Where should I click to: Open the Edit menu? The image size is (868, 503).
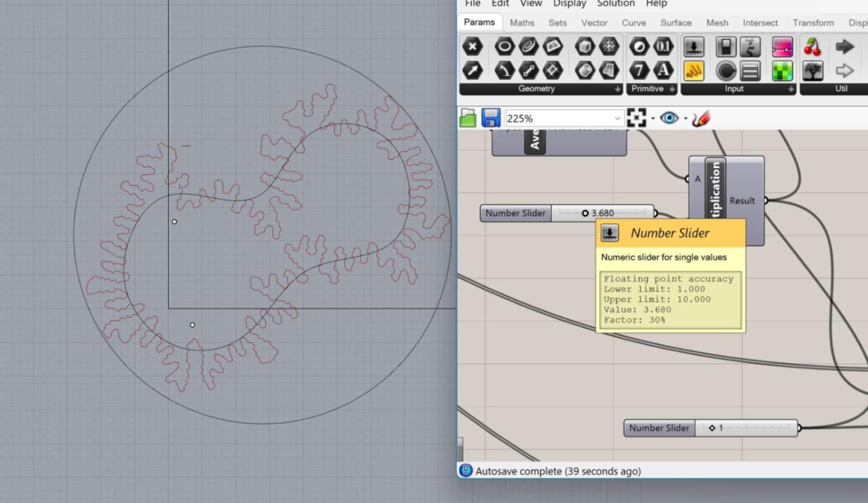coord(500,4)
